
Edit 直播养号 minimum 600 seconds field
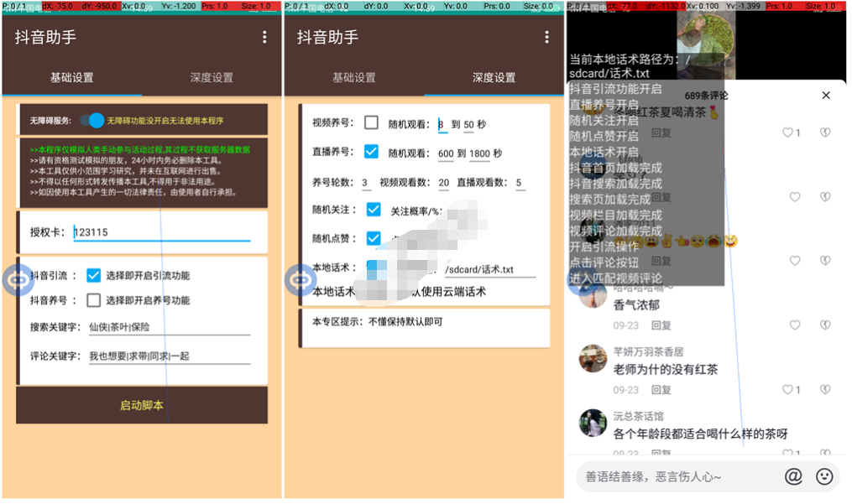pos(446,153)
